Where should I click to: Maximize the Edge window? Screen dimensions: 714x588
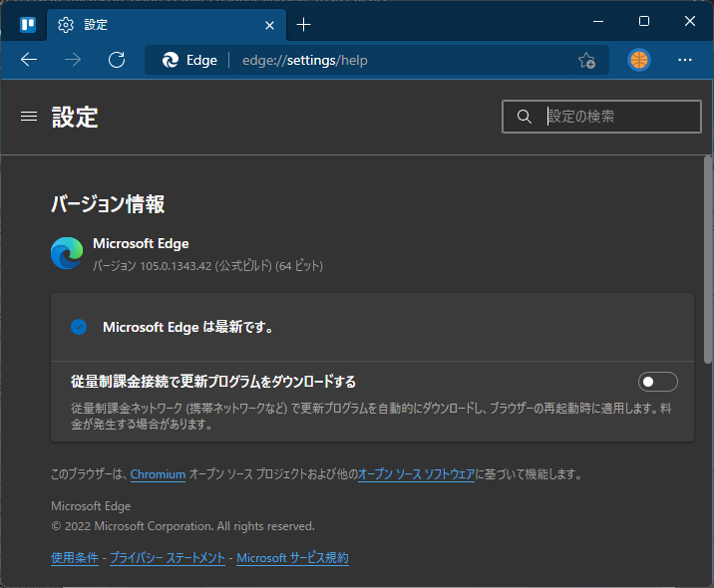pyautogui.click(x=644, y=21)
